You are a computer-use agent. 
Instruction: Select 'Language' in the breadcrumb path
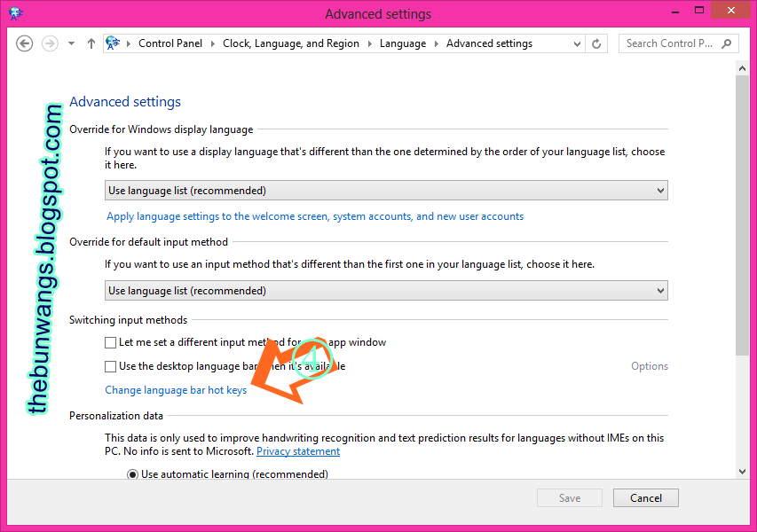403,43
